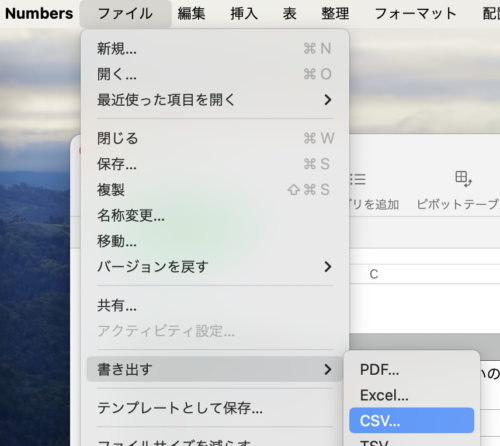Open the Numbers app menu

pyautogui.click(x=39, y=14)
